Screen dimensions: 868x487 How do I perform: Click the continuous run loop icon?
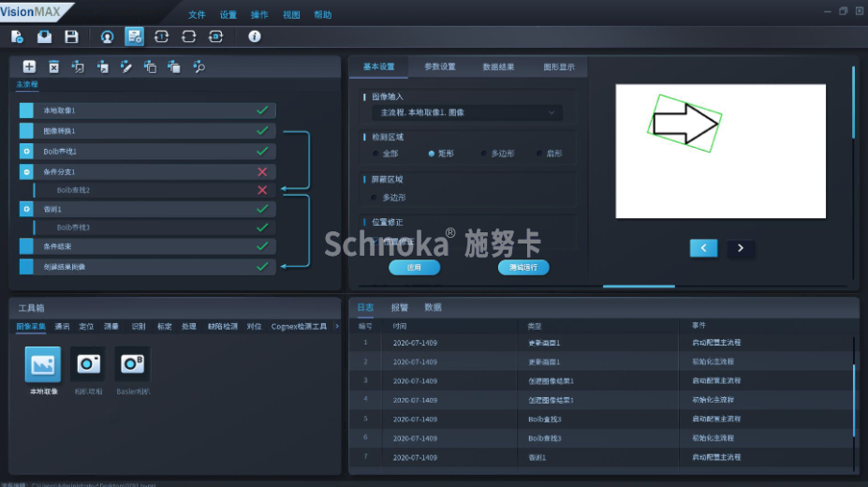(188, 37)
